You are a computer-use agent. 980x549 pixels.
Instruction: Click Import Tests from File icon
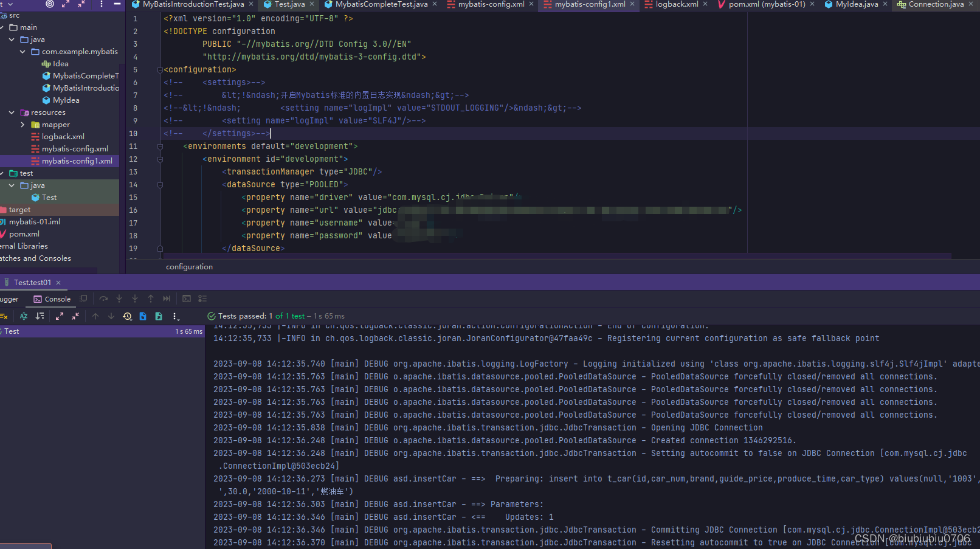pyautogui.click(x=143, y=316)
